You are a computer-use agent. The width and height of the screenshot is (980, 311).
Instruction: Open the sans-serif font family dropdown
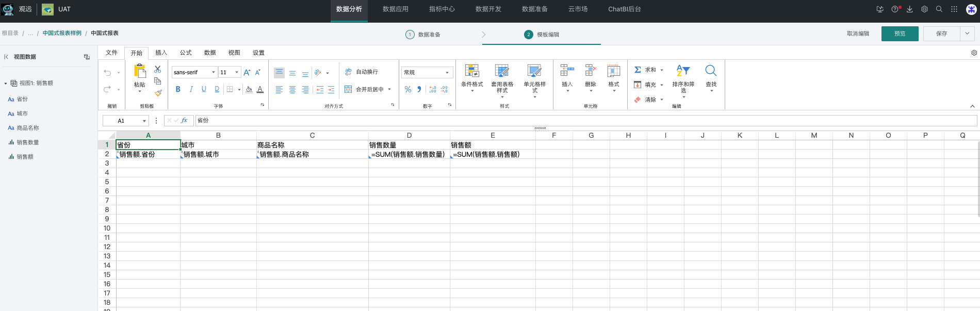194,73
